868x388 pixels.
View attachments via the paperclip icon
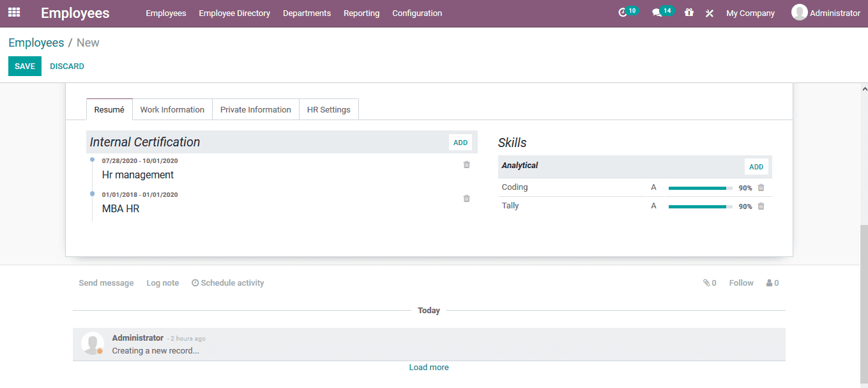[x=705, y=282]
